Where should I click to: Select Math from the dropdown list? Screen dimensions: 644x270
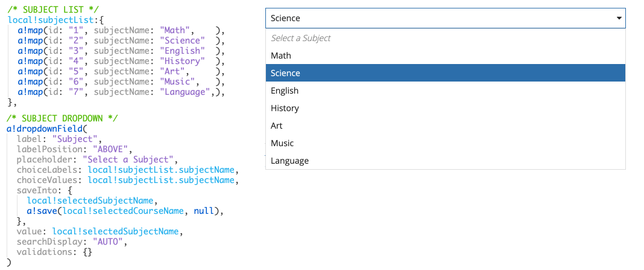click(x=281, y=56)
